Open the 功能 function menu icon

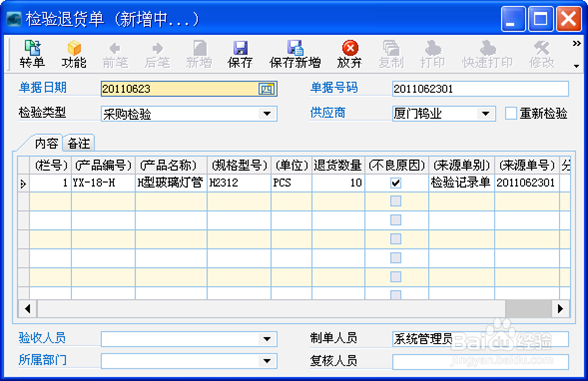coord(73,54)
